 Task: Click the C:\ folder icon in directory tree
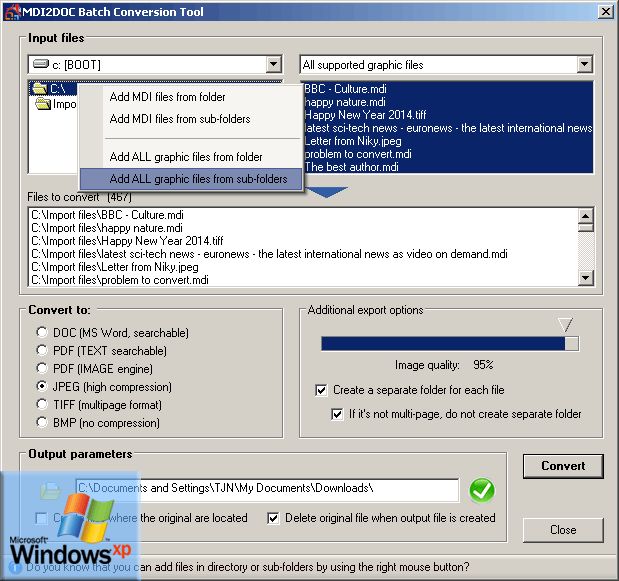tap(39, 88)
